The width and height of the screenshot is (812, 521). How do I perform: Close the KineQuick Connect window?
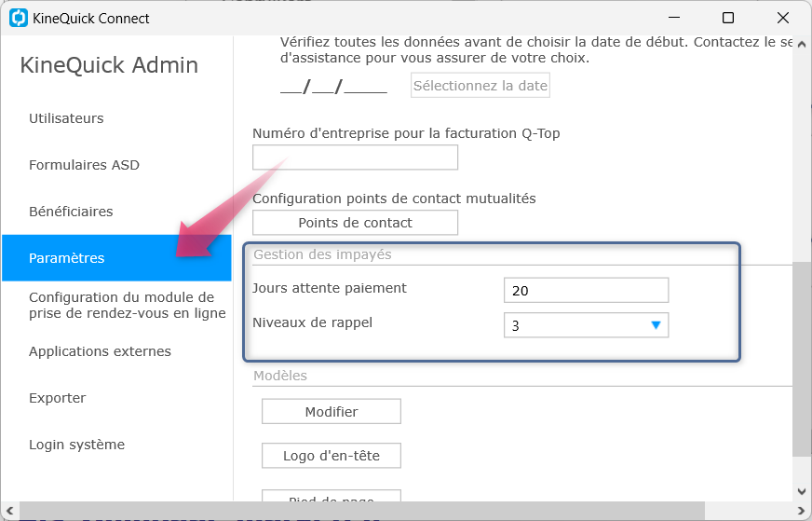[783, 18]
